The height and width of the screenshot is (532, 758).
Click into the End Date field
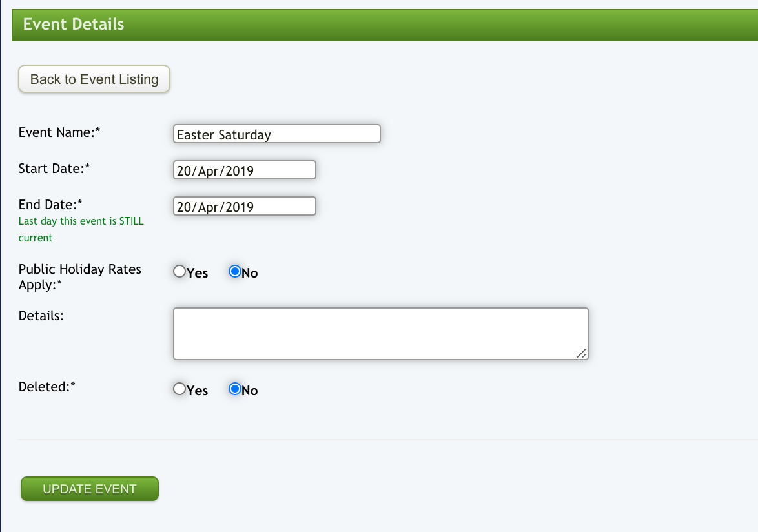tap(245, 207)
